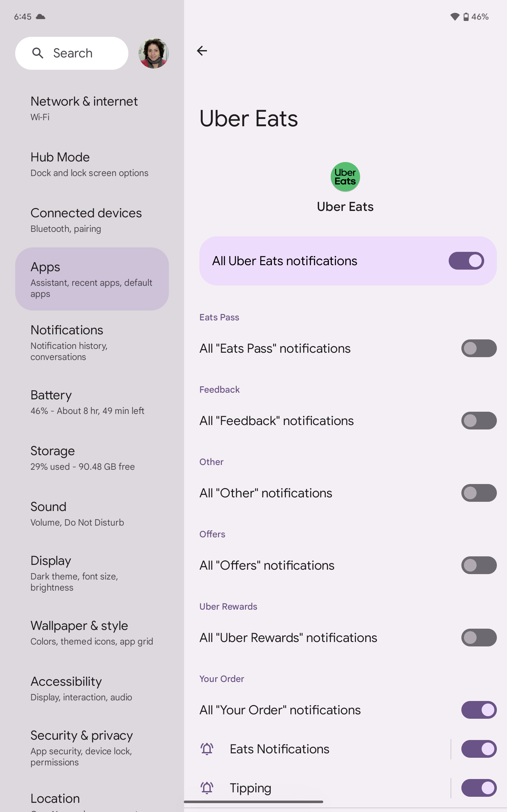Screen dimensions: 507x812
Task: Tap the battery icon in status bar
Action: pos(466,17)
